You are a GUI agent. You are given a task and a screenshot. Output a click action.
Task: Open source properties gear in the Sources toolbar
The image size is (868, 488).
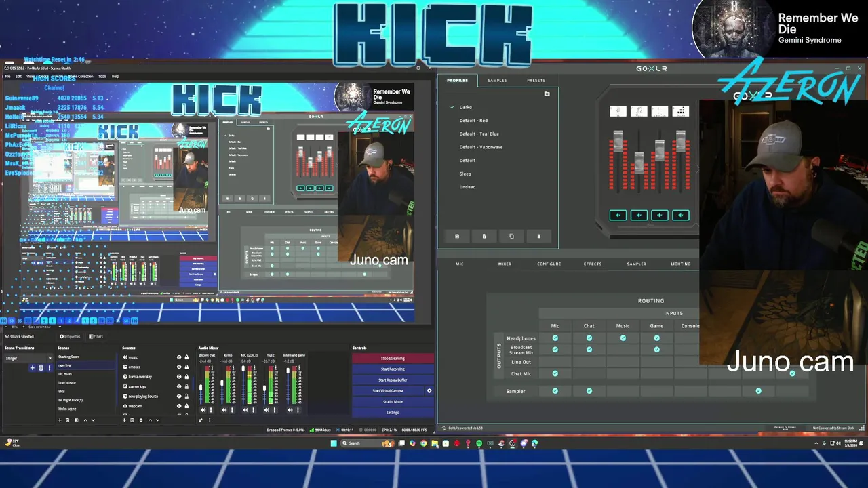(141, 420)
